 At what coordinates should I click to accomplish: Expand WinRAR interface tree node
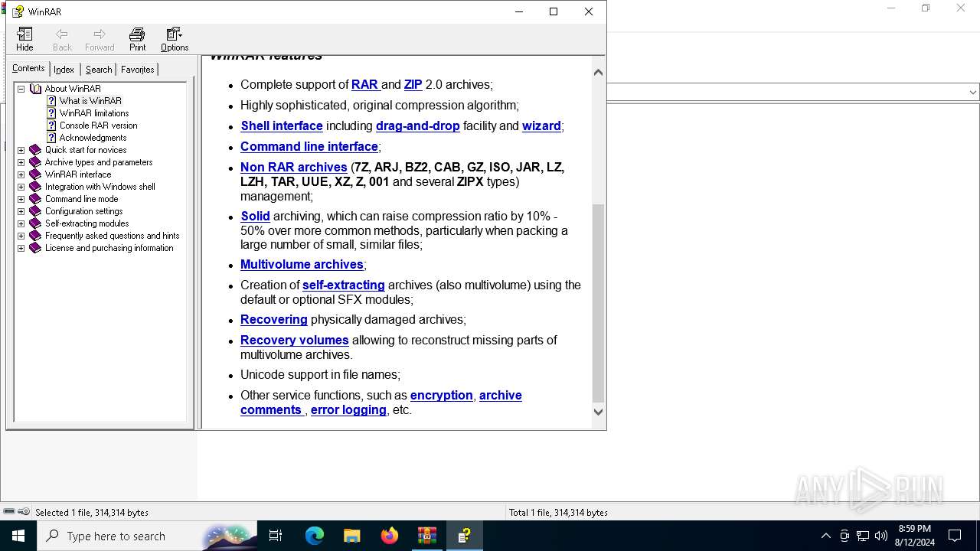tap(21, 174)
